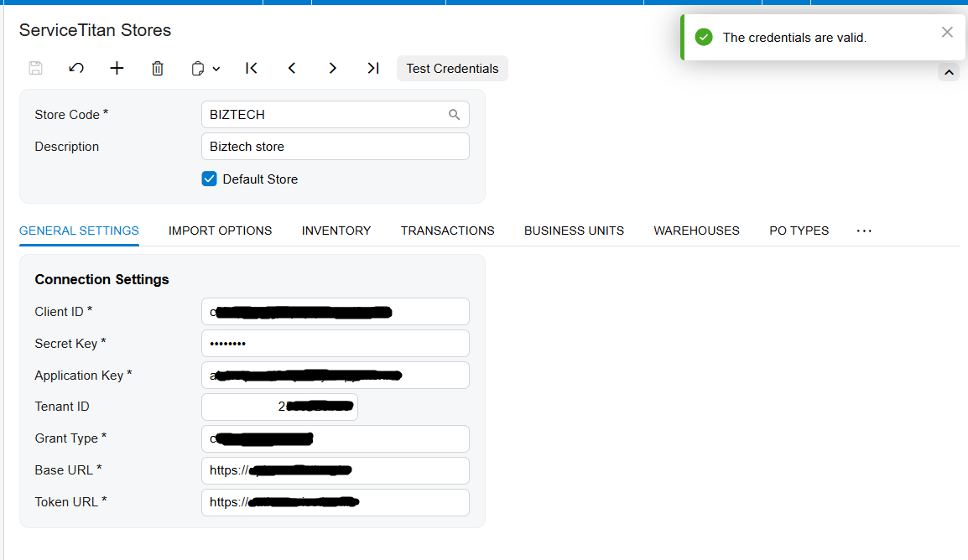Go to the first record

[252, 69]
